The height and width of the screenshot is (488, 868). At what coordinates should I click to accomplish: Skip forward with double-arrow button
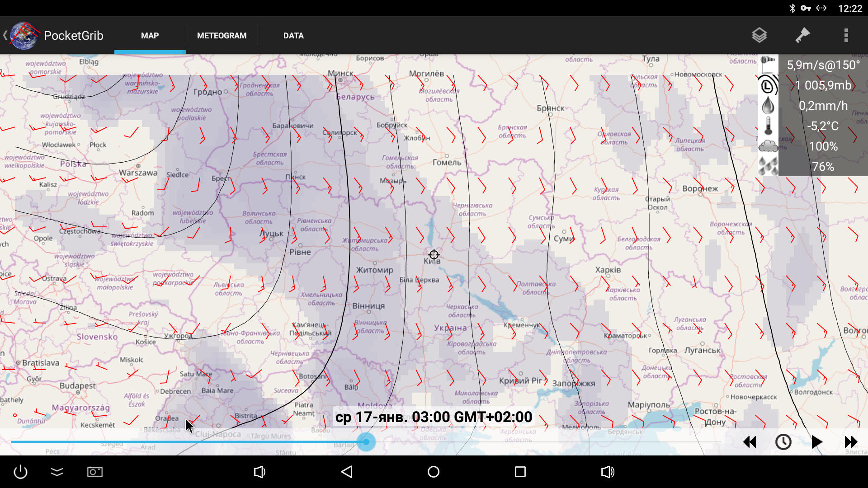click(851, 442)
